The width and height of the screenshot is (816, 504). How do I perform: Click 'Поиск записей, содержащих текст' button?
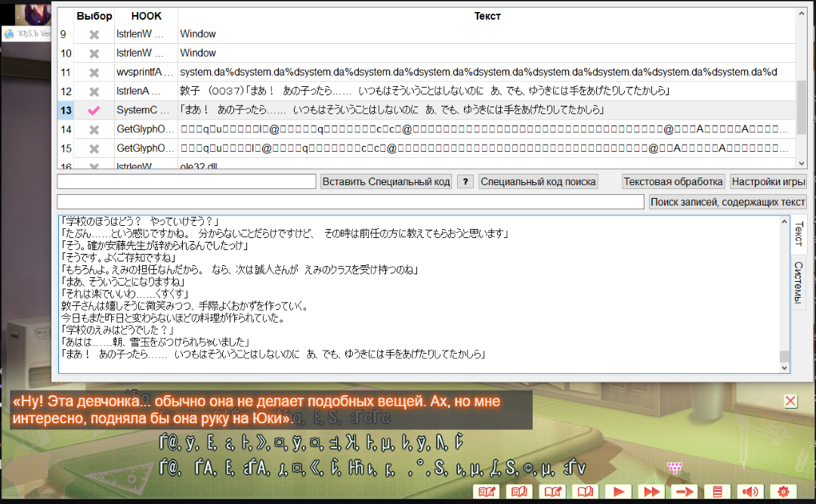[x=728, y=202]
